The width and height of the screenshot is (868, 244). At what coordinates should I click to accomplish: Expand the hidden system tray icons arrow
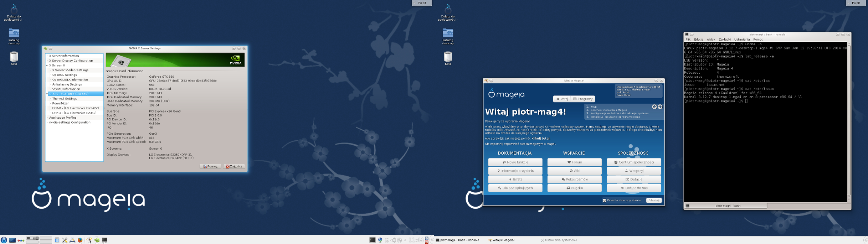click(x=405, y=240)
